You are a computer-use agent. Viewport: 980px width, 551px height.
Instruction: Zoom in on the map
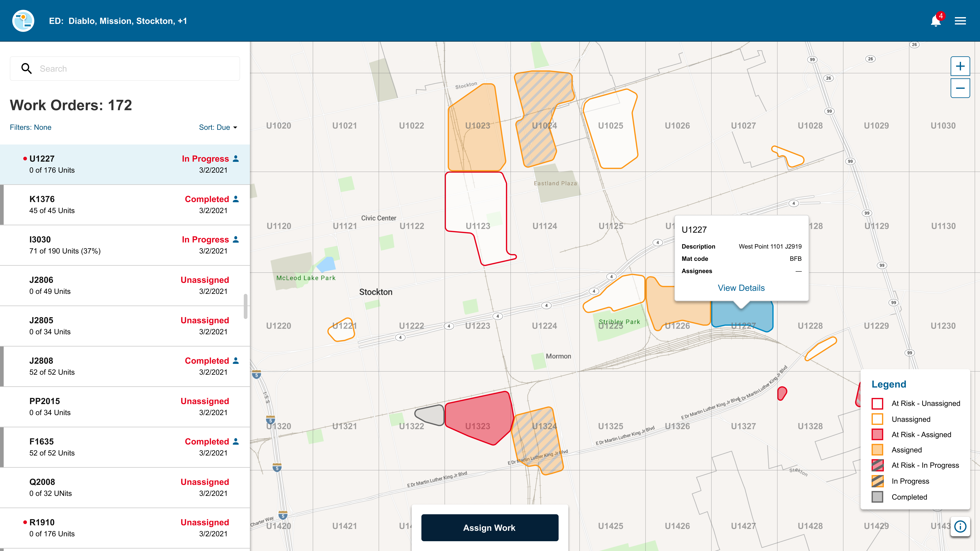[x=960, y=66]
